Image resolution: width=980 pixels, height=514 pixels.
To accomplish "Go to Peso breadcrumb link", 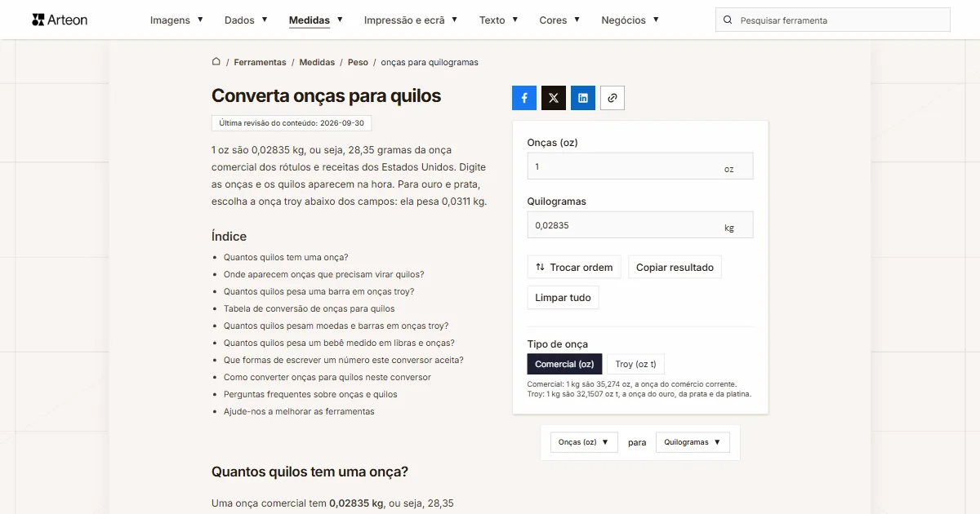I will [358, 62].
